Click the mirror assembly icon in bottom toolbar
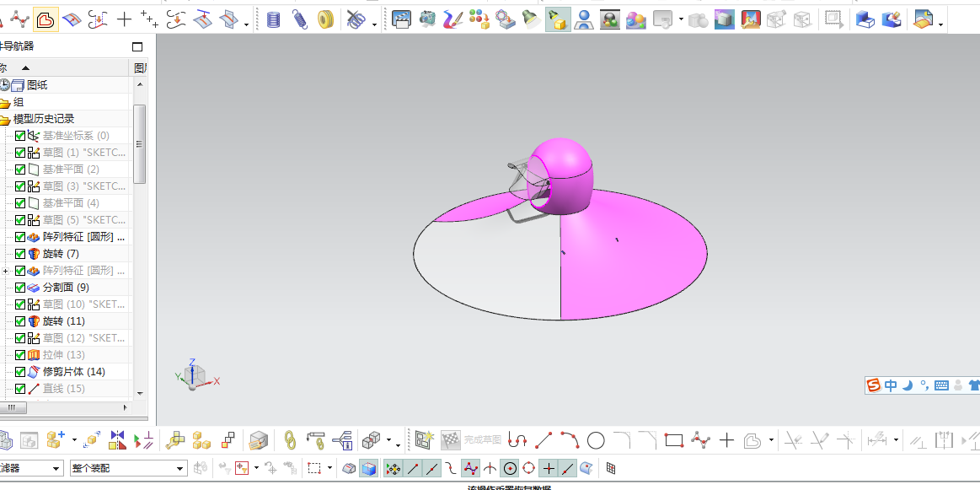 [x=117, y=440]
